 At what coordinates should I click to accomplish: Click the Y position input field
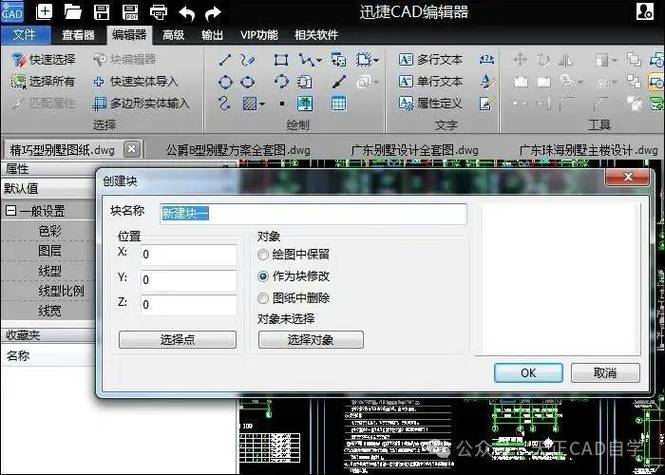point(189,279)
